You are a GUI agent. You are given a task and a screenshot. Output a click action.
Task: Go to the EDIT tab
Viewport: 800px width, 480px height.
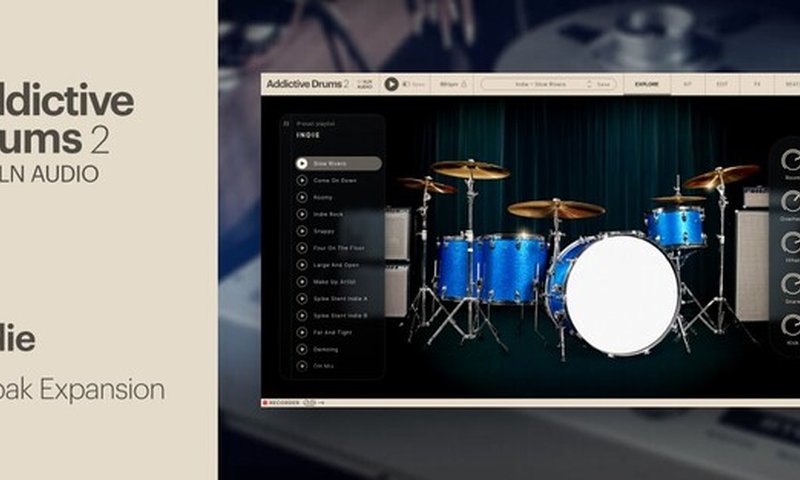pos(722,85)
